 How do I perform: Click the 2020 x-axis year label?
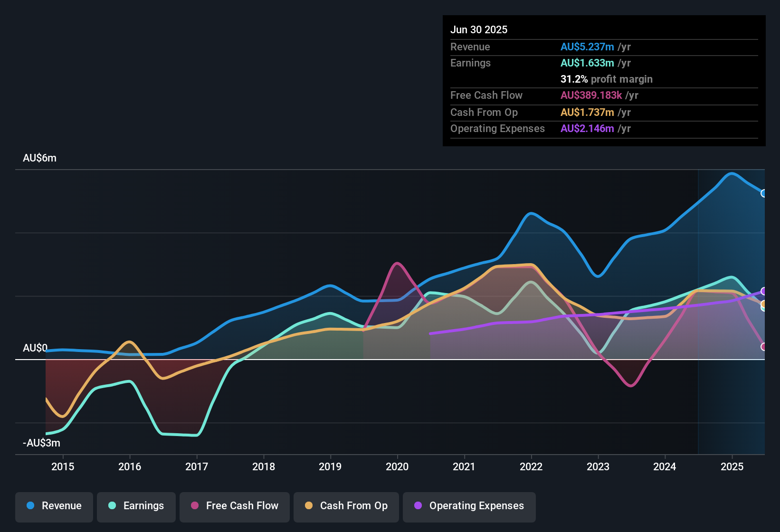coord(397,466)
